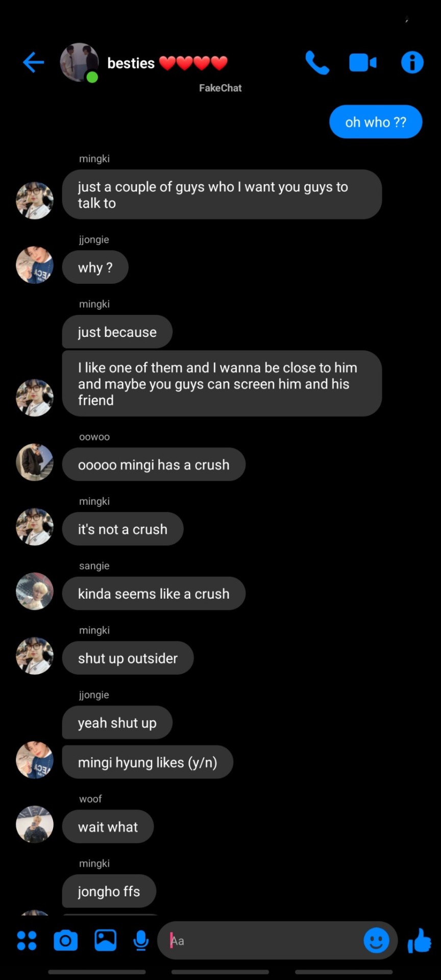The height and width of the screenshot is (980, 441).
Task: Open the photo gallery icon
Action: (x=105, y=940)
